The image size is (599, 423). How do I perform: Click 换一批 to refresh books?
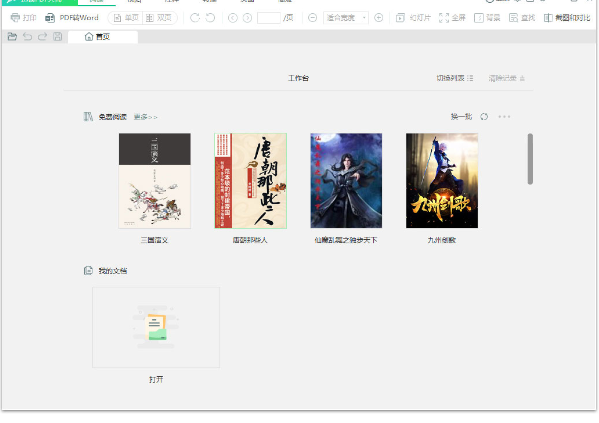point(461,117)
